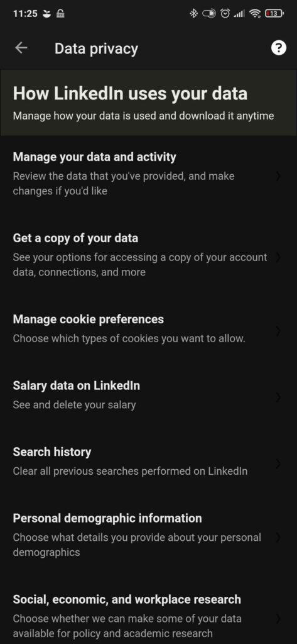Screen dimensions: 297x644
Task: Tap the lock icon in status bar
Action: (x=60, y=14)
